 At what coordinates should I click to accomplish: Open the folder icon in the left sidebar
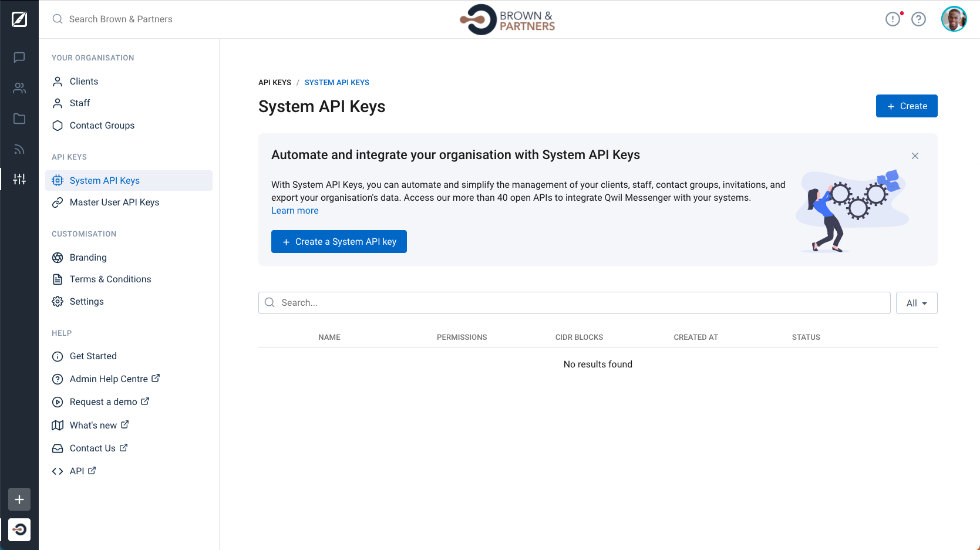(19, 118)
